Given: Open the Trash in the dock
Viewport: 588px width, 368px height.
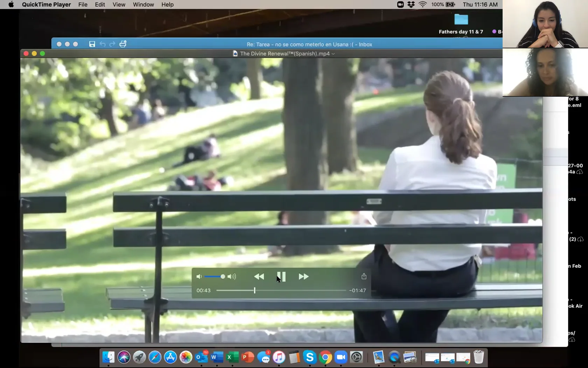Looking at the screenshot, I should coord(479,357).
